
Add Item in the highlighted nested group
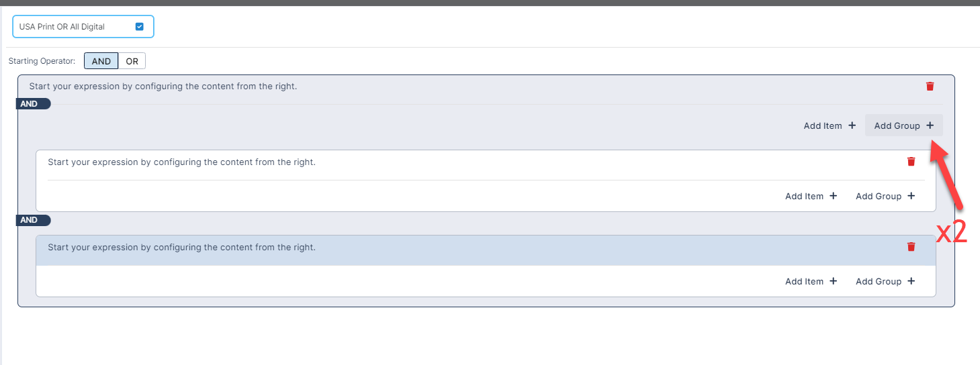[x=811, y=281]
